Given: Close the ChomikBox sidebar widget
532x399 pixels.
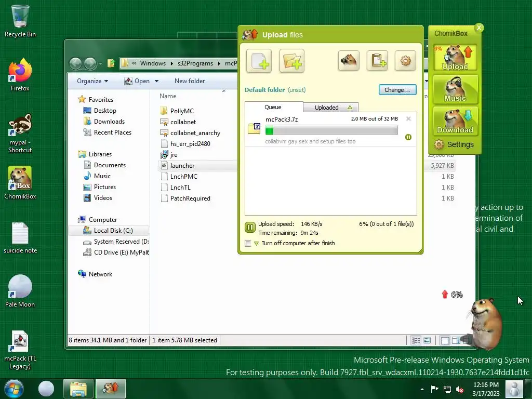Looking at the screenshot, I should click(x=478, y=28).
